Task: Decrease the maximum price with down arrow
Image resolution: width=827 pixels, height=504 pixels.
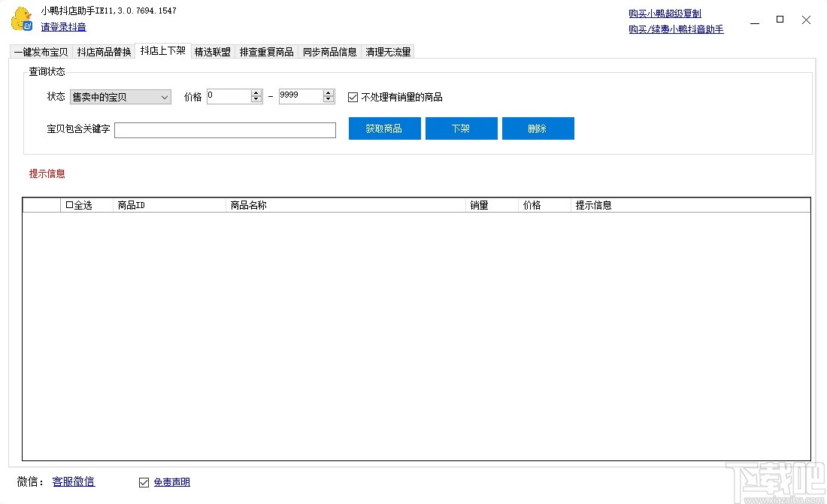Action: pos(329,100)
